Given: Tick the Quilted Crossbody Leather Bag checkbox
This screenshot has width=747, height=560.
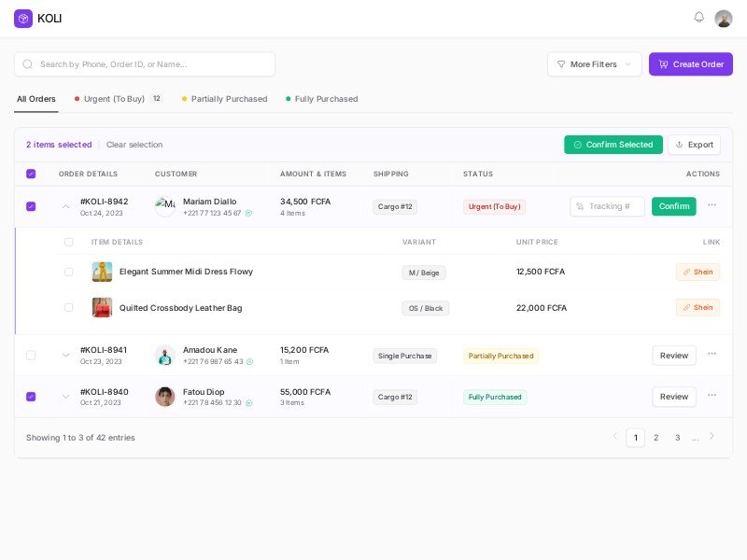Looking at the screenshot, I should [68, 307].
